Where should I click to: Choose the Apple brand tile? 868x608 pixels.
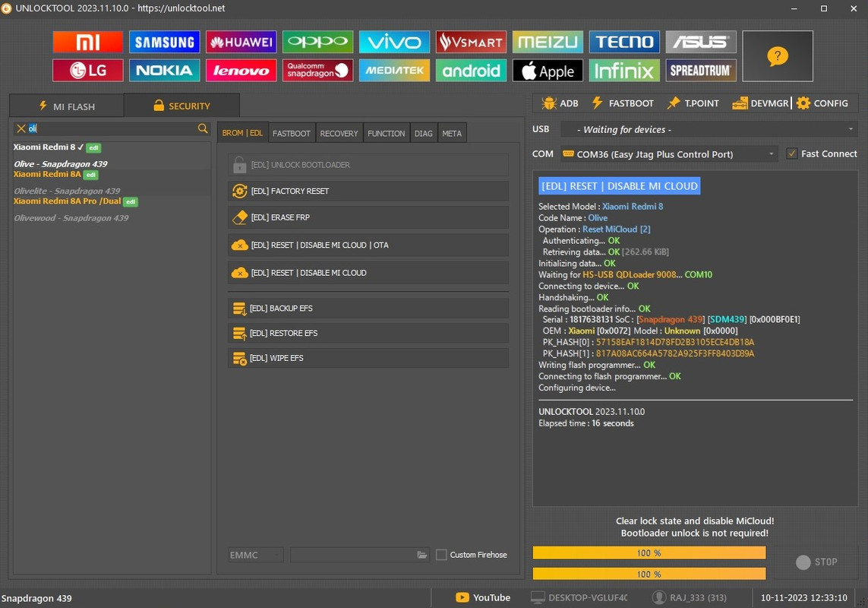tap(548, 71)
